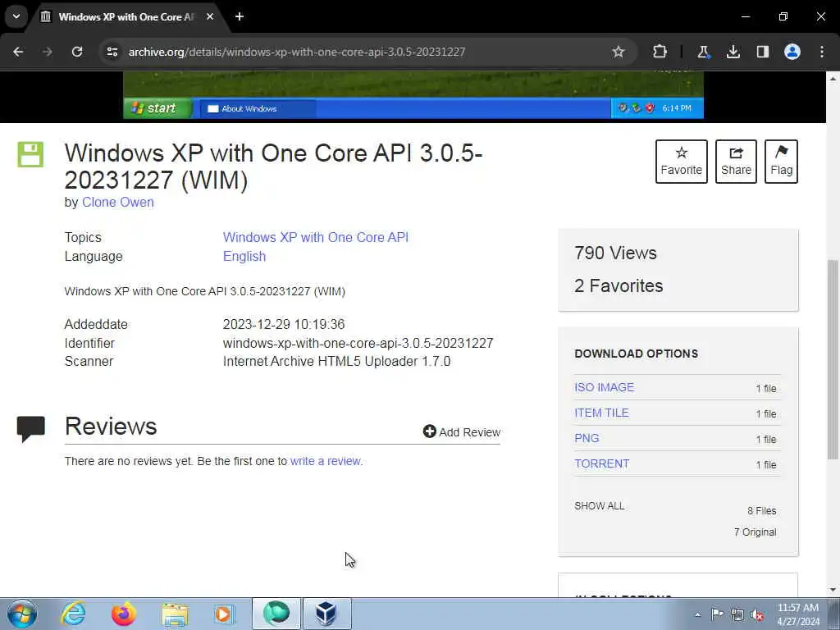Open Windows Explorer folder on taskbar
Image resolution: width=840 pixels, height=630 pixels.
pos(175,614)
